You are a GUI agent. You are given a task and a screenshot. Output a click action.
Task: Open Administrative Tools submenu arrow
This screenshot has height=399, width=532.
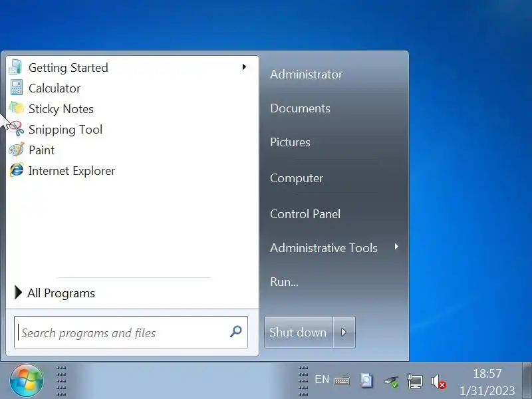396,247
